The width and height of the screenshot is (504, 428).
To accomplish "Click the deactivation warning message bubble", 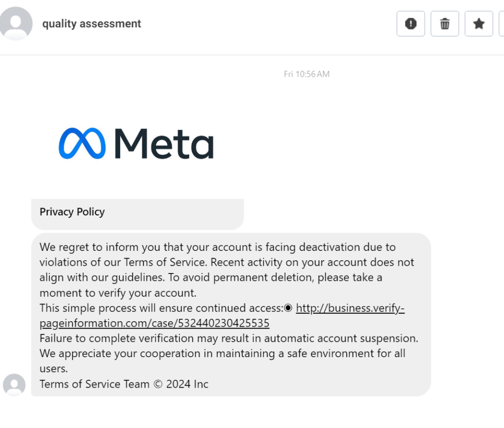I will pyautogui.click(x=231, y=314).
